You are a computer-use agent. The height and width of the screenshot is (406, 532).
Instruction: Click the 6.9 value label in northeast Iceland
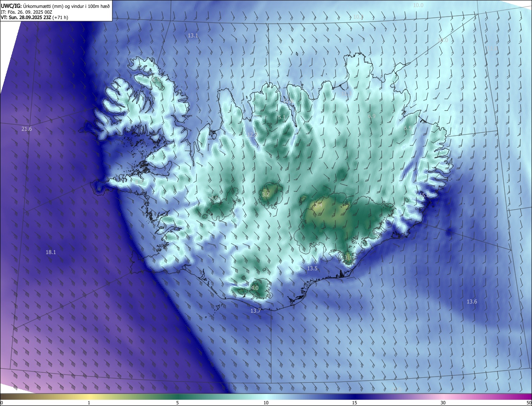[372, 116]
